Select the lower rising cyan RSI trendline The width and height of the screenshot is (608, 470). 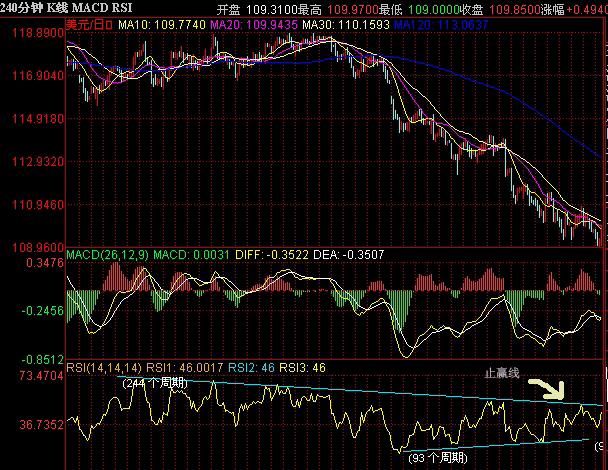(496, 445)
